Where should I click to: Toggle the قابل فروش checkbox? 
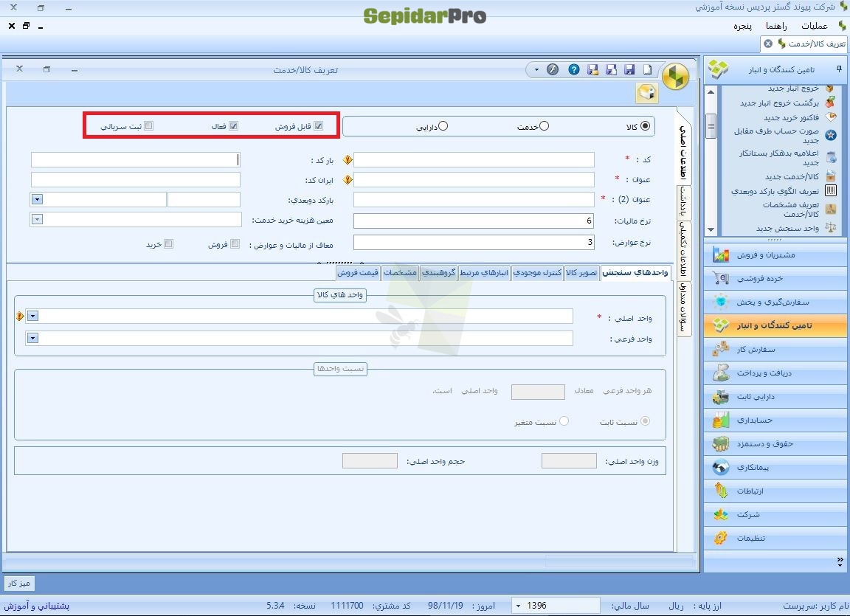click(319, 125)
